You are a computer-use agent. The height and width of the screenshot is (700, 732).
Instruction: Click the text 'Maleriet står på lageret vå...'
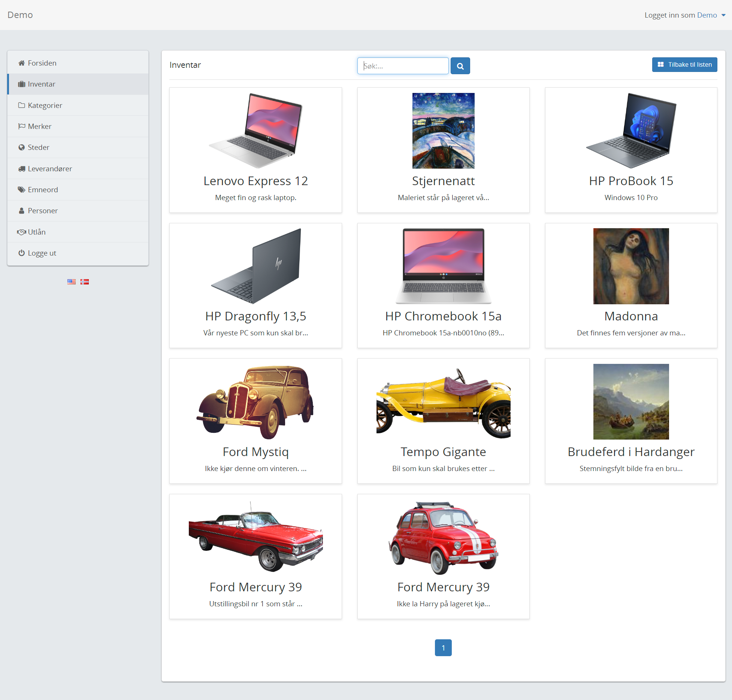(x=444, y=197)
